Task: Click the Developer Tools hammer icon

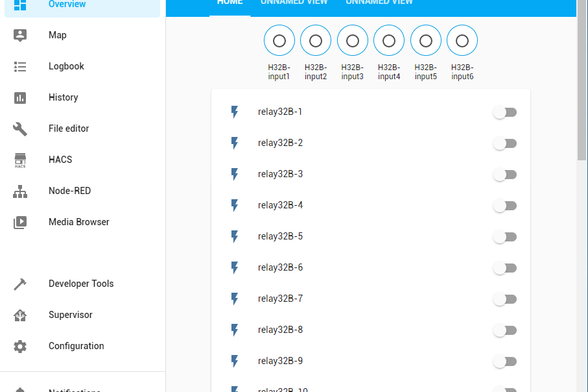Action: [20, 284]
